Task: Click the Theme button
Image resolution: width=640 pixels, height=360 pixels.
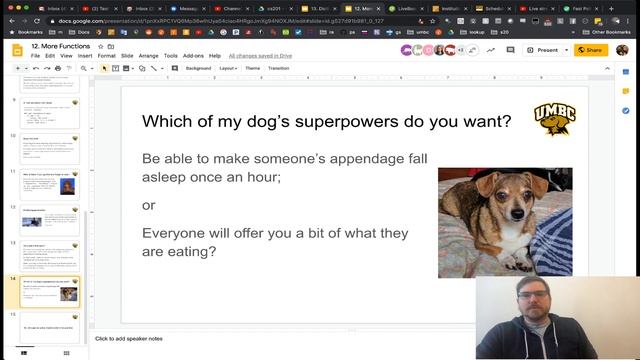Action: (253, 68)
